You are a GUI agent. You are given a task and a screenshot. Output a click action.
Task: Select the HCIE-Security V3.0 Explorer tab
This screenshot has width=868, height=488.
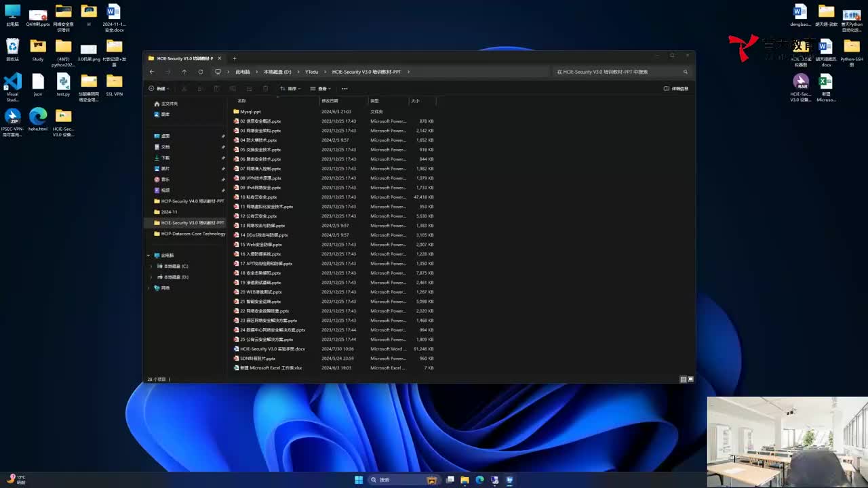[x=184, y=58]
